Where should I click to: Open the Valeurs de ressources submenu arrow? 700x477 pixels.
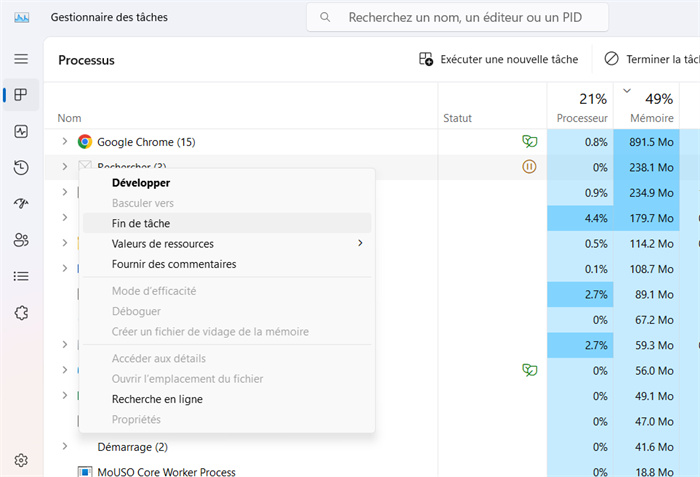tap(360, 243)
